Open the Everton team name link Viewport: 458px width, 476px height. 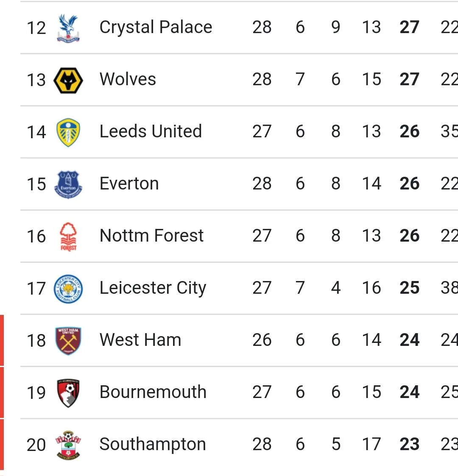point(129,184)
